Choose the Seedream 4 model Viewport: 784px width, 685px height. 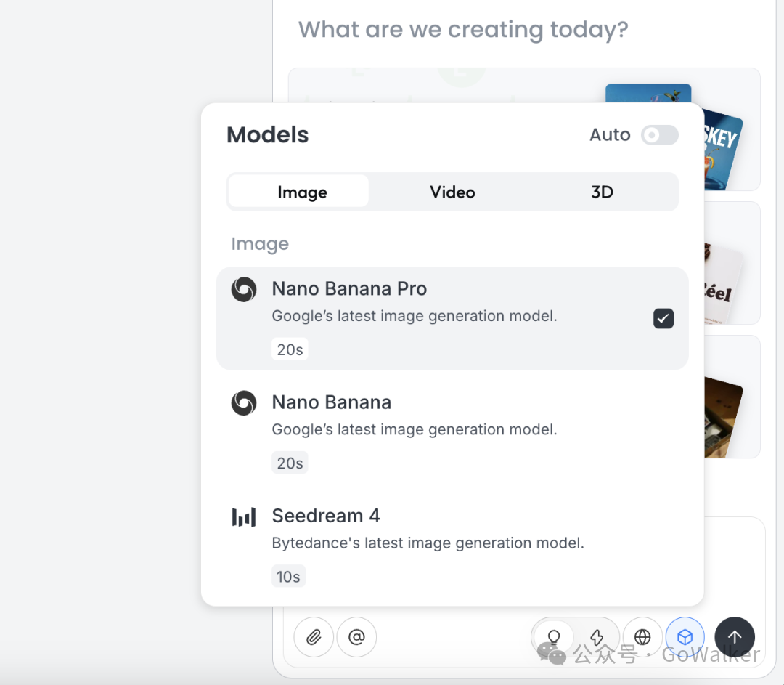click(452, 546)
